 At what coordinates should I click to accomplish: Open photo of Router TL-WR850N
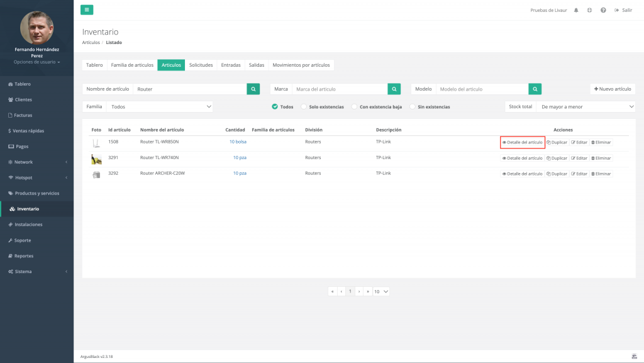[x=96, y=143]
